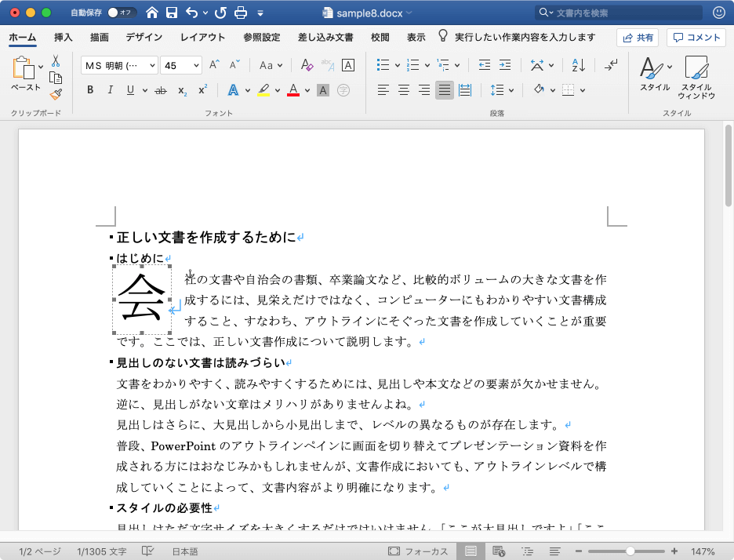The image size is (734, 560).
Task: Open feedback smiley icon
Action: (x=718, y=13)
